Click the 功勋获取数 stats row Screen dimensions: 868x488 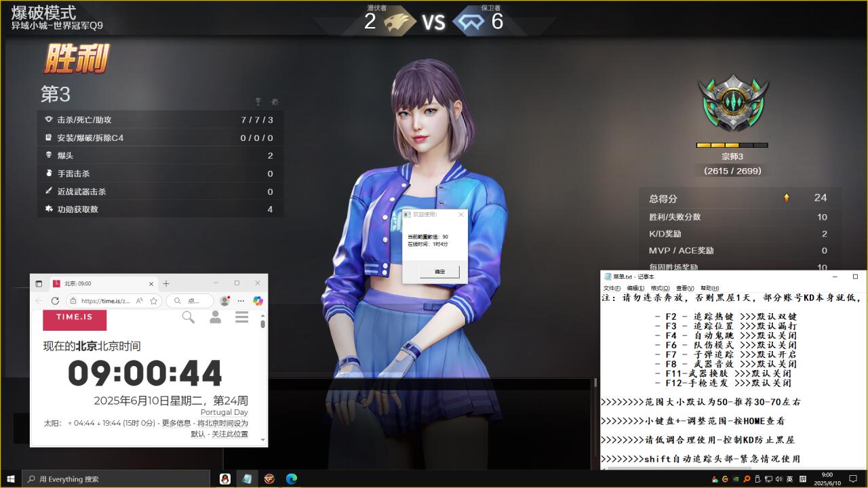[160, 209]
